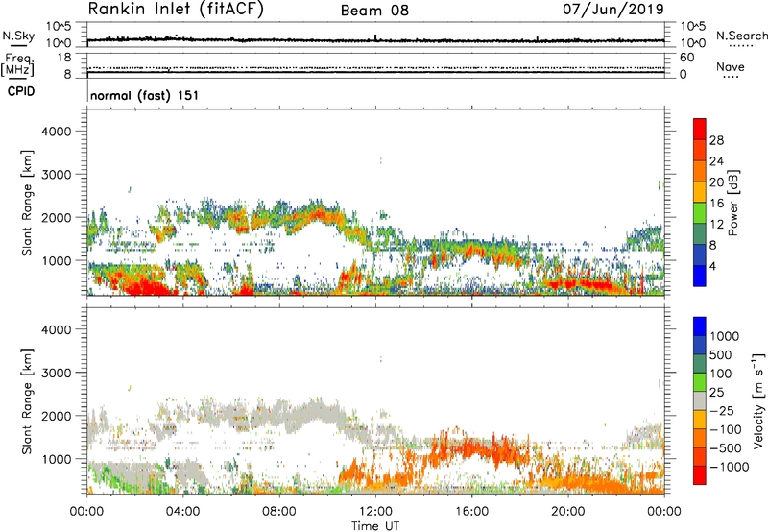Click the "N.Sky" legend label
768x532 pixels.
(x=18, y=36)
